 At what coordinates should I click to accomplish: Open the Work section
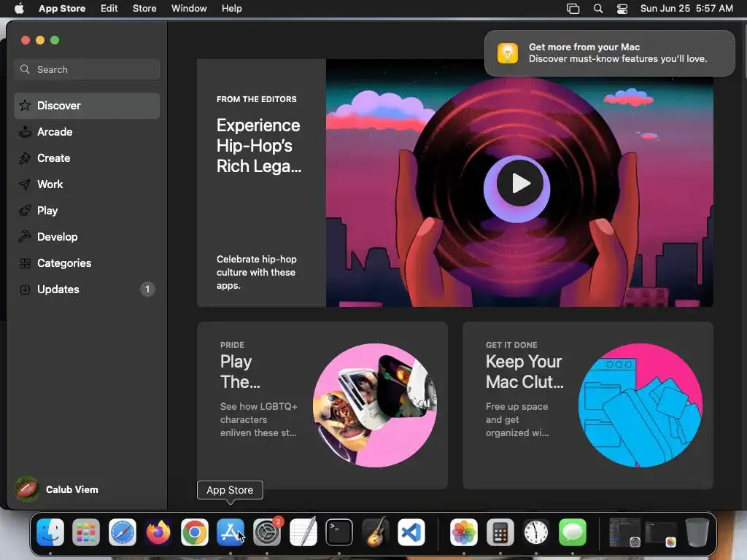(87, 184)
